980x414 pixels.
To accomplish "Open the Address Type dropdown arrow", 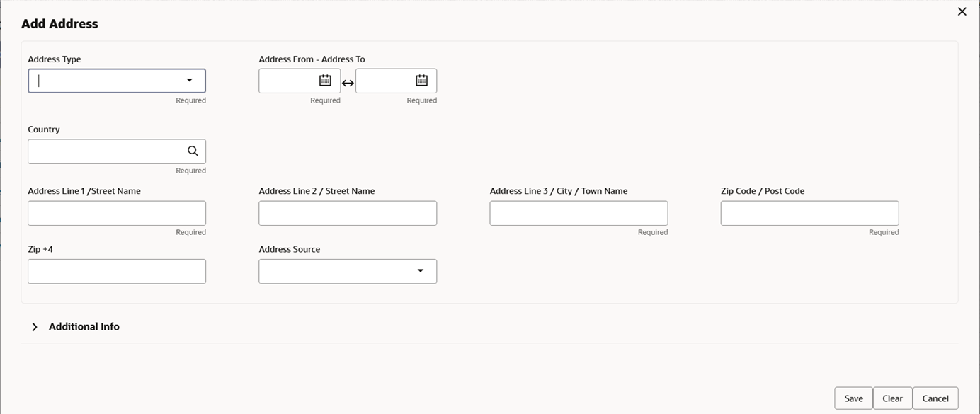I will pos(189,81).
